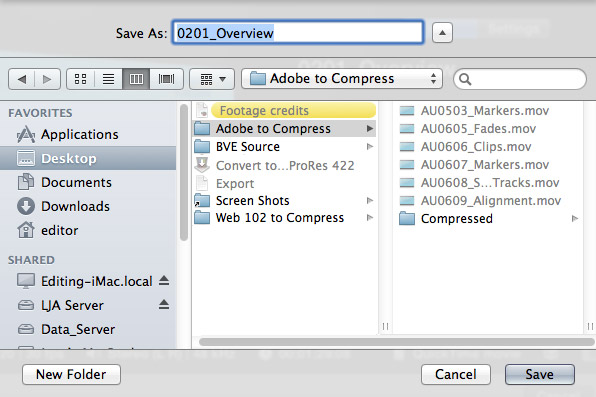Image resolution: width=596 pixels, height=397 pixels.
Task: Open Documents in the sidebar
Action: click(88, 182)
